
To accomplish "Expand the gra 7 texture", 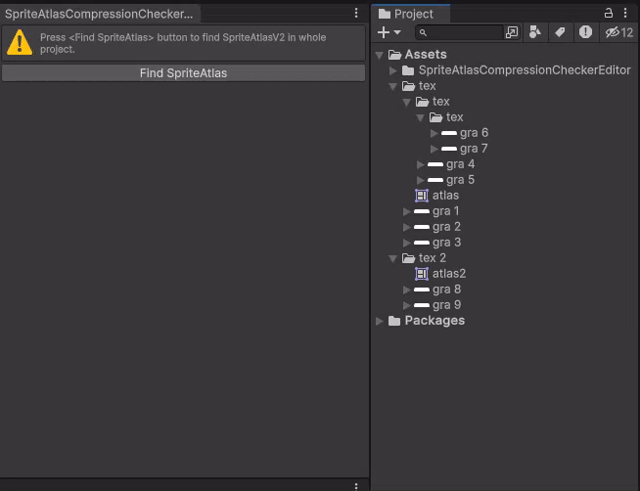I will point(434,149).
